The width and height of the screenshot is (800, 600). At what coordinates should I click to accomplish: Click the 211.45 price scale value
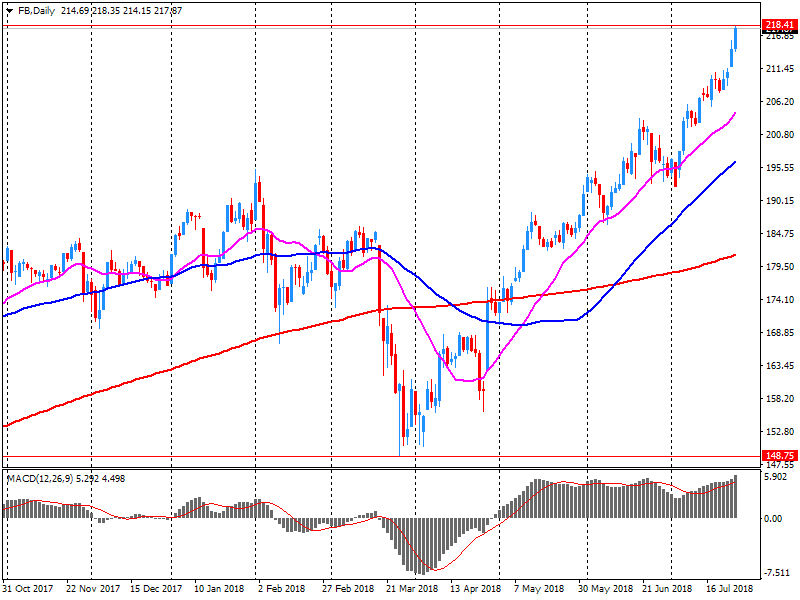pos(781,68)
